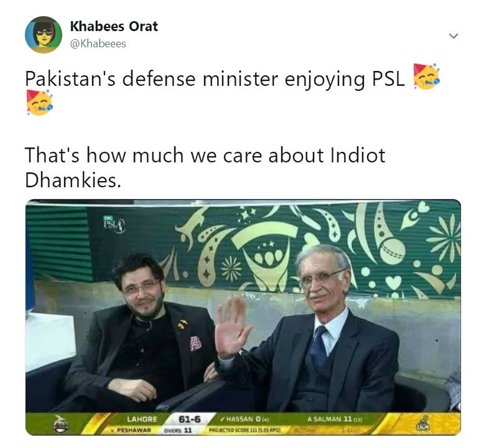479x448 pixels.
Task: Open Khabees Orat's profile avatar
Action: (x=44, y=35)
